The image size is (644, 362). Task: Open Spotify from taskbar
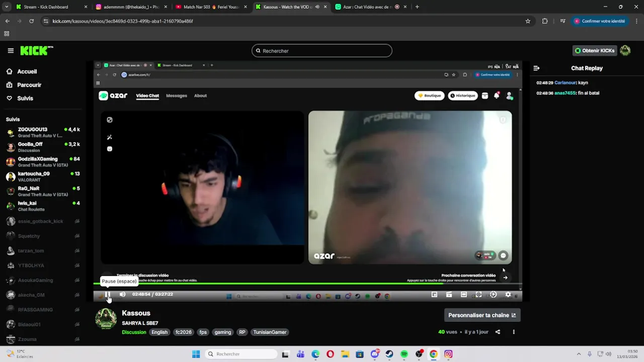(x=404, y=354)
